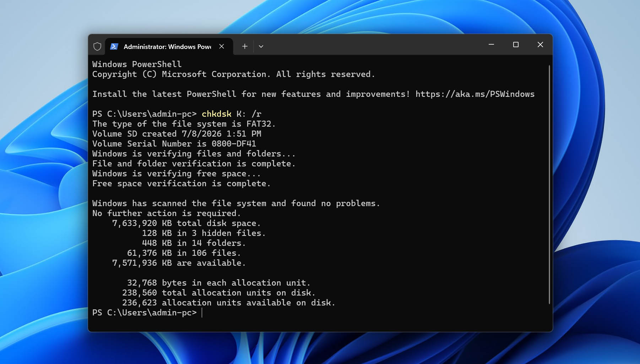
Task: Click the 'Volume Serial Number is 0800-DF41' line
Action: click(x=174, y=144)
